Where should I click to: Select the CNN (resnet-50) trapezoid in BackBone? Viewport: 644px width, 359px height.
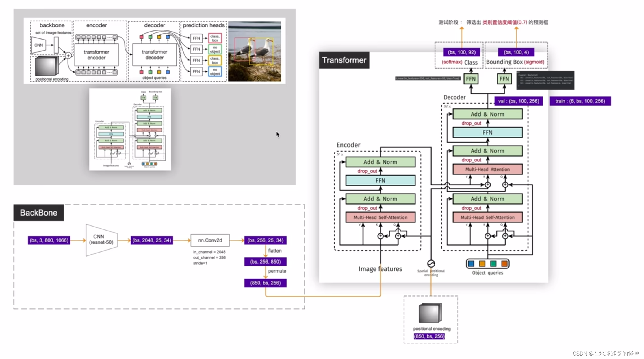[x=101, y=240]
